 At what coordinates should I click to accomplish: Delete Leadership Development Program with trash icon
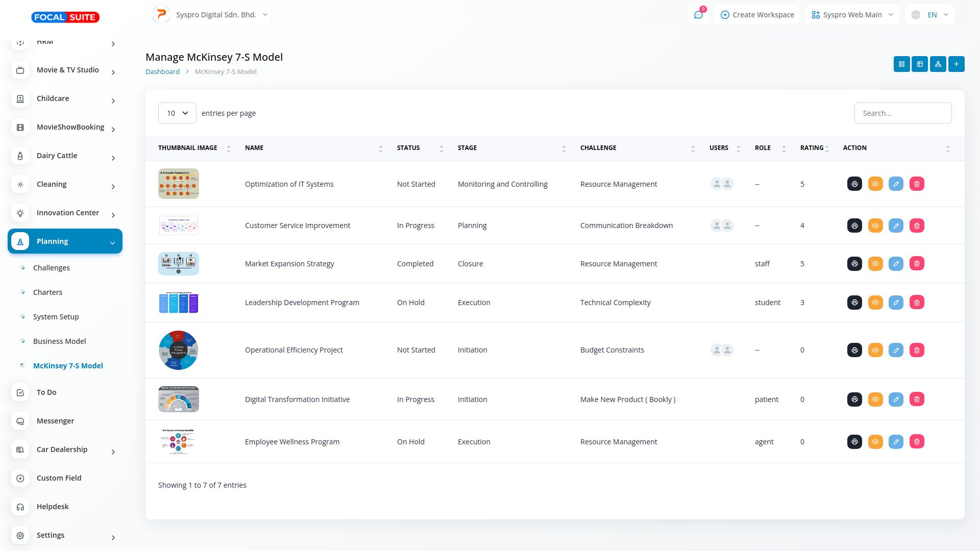point(917,303)
